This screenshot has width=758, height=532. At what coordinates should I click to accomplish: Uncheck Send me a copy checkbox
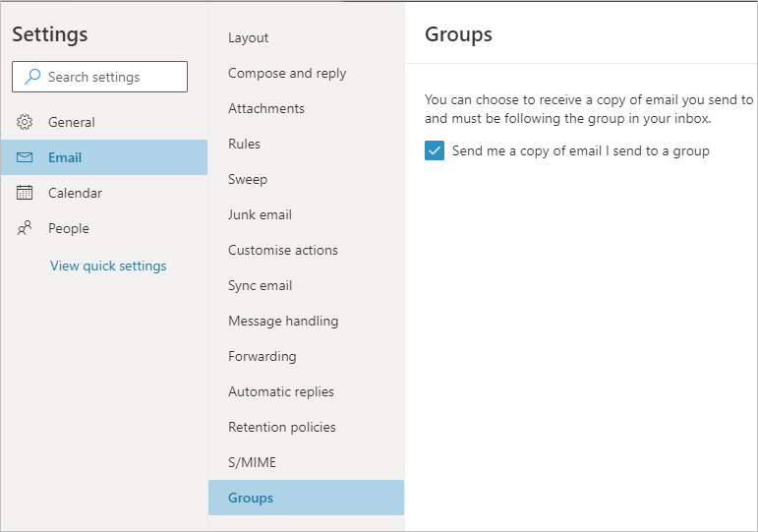point(435,150)
